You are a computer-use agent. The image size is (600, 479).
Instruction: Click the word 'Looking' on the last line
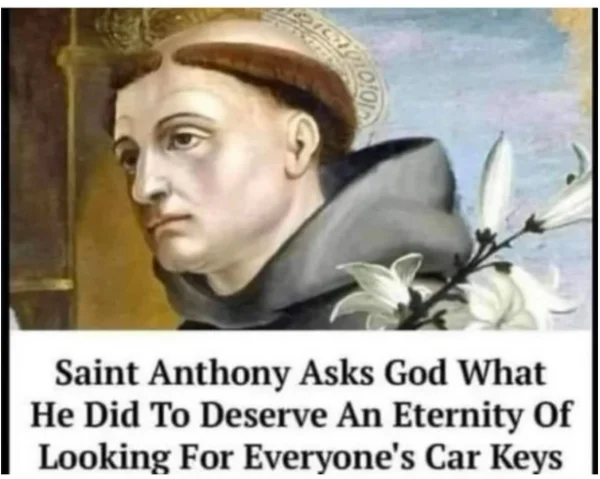104,457
